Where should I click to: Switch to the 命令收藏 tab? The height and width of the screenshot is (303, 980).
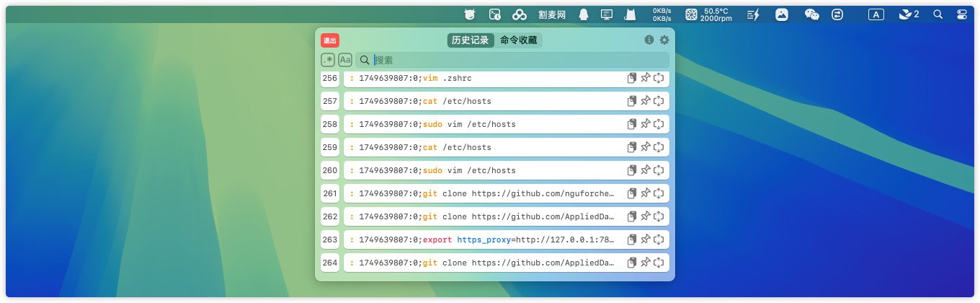(519, 40)
